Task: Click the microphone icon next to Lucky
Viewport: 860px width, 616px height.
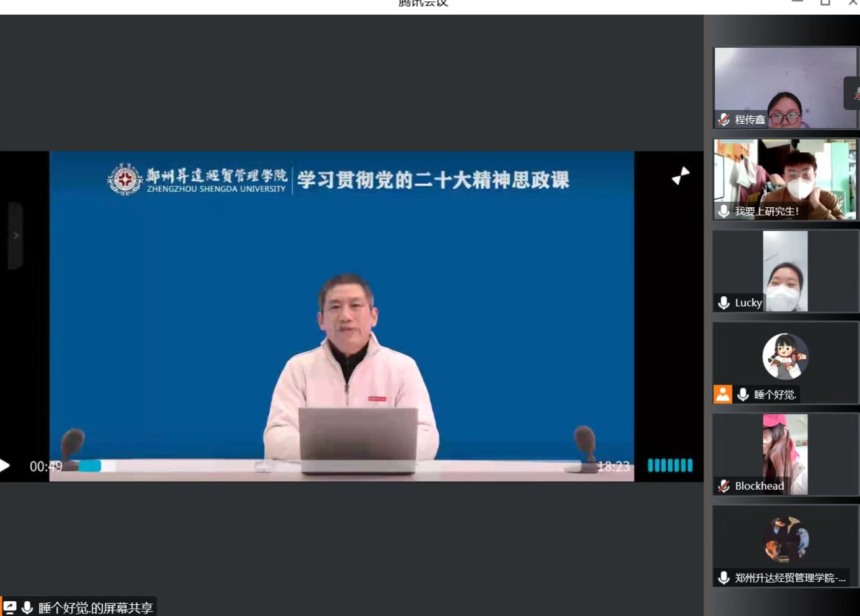Action: (x=723, y=302)
